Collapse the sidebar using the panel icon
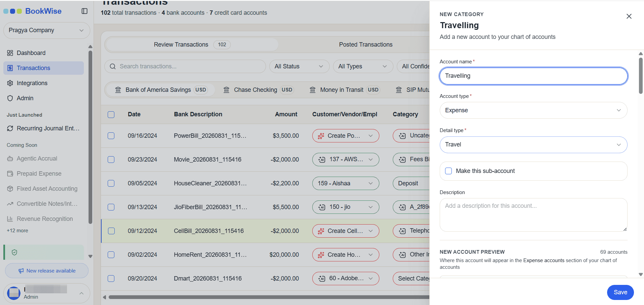644x305 pixels. click(85, 11)
